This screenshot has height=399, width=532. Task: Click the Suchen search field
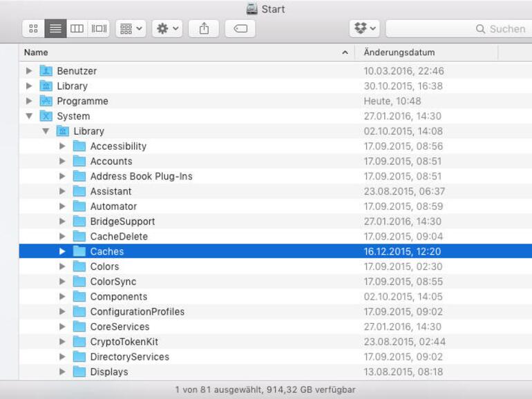(456, 29)
